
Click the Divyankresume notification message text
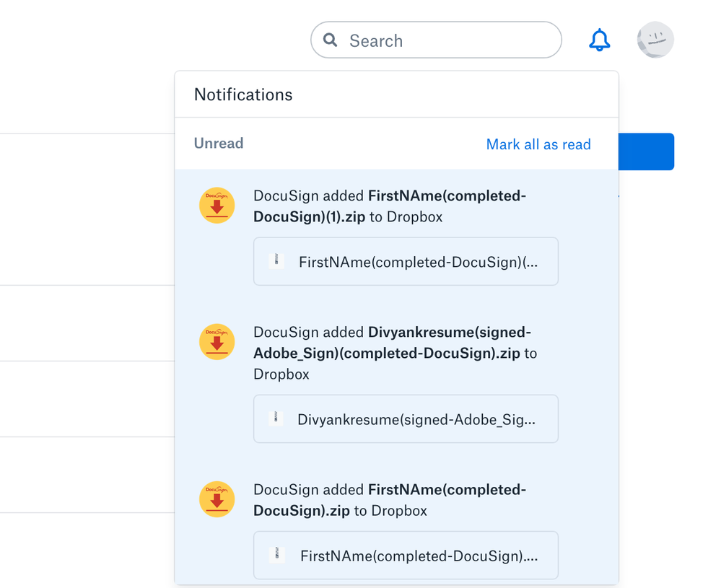tap(393, 353)
